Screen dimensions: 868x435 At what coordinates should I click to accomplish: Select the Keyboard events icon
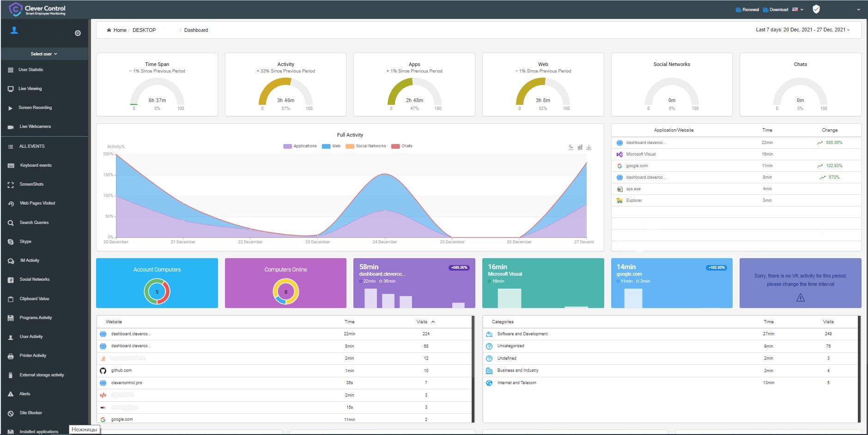point(11,166)
